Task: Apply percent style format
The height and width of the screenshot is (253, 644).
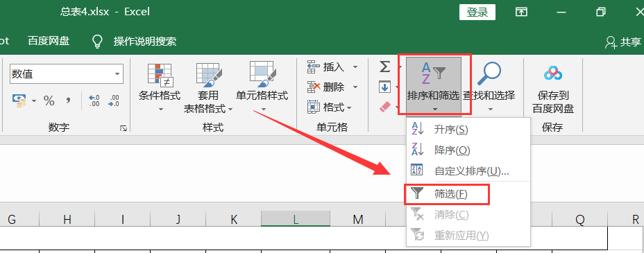Action: pyautogui.click(x=49, y=101)
